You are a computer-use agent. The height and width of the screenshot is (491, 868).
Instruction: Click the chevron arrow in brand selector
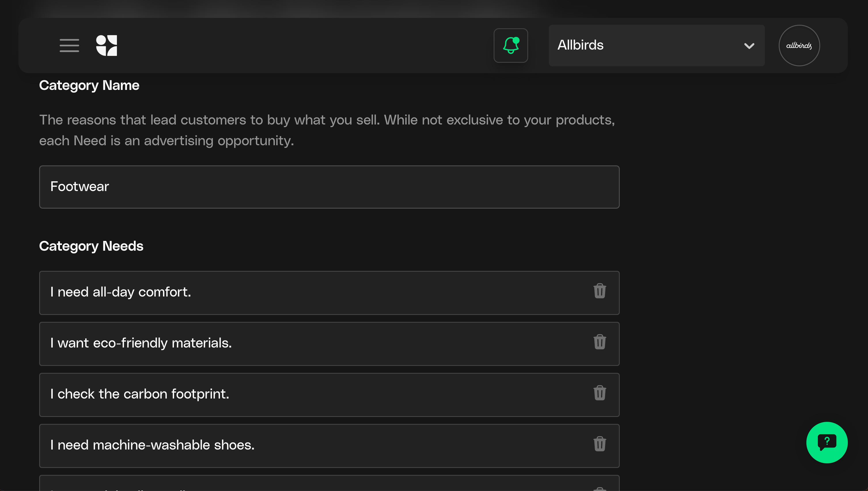pos(749,46)
